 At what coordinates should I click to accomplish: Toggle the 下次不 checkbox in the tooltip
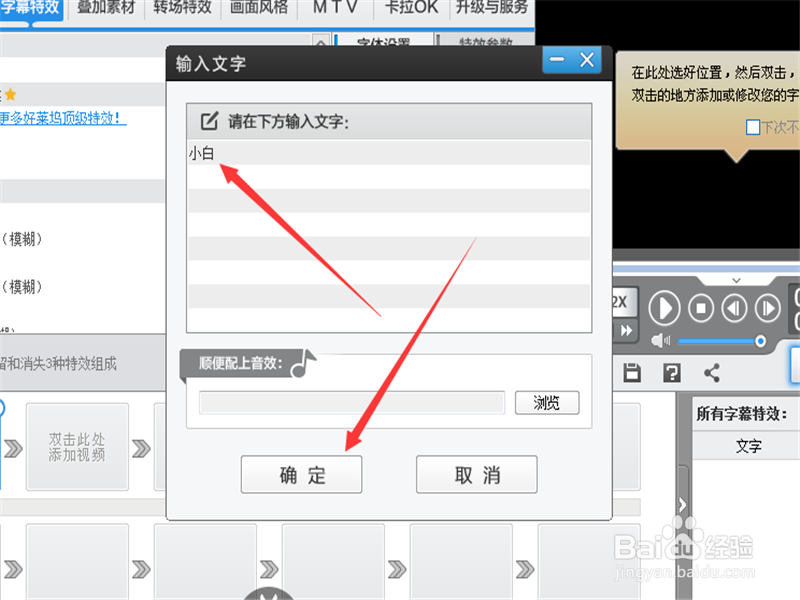pos(753,127)
